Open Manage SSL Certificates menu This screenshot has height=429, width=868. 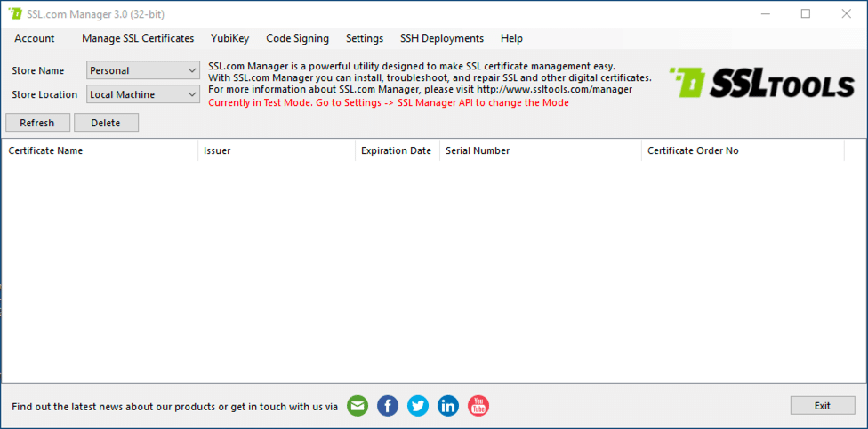pos(138,38)
